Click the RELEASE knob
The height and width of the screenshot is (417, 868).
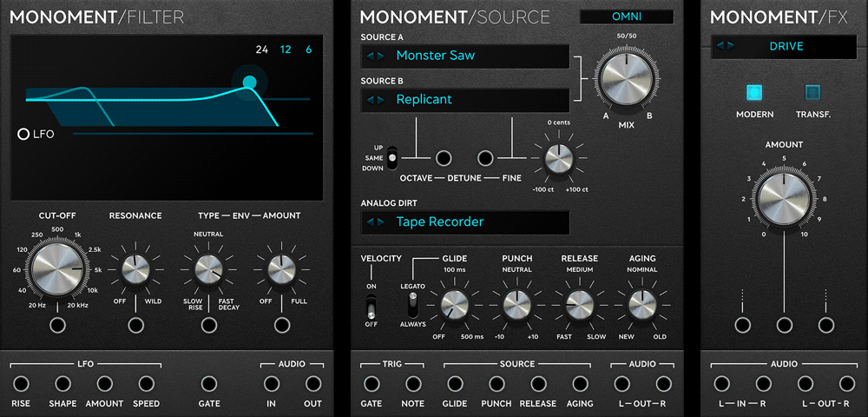pos(580,305)
